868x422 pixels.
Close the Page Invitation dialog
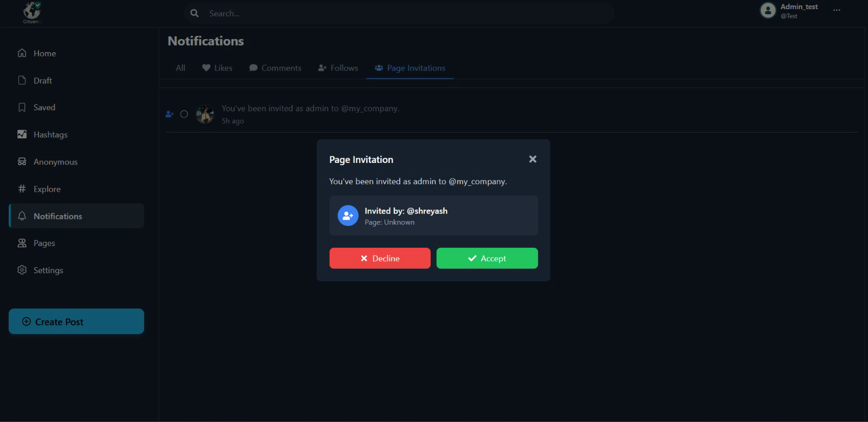533,159
